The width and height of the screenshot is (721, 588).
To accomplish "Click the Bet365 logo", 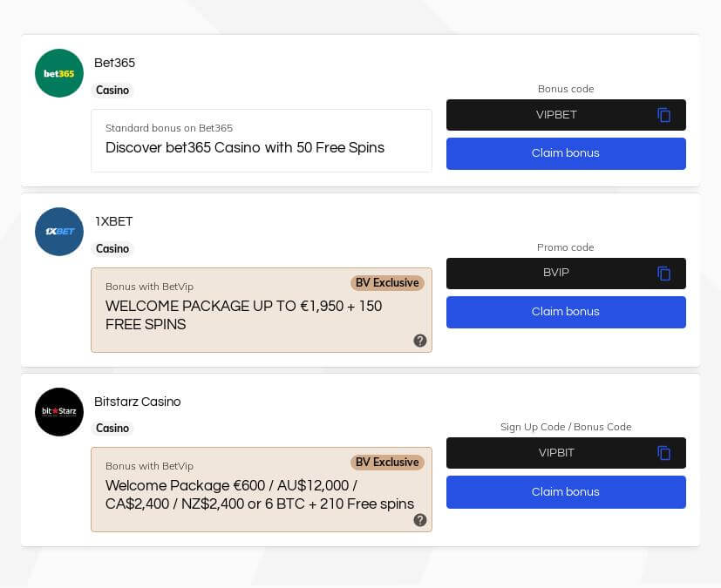I will pos(58,73).
